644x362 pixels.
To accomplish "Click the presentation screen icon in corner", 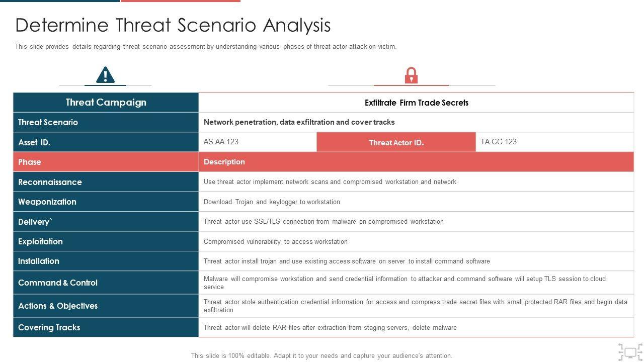I will coord(630,351).
